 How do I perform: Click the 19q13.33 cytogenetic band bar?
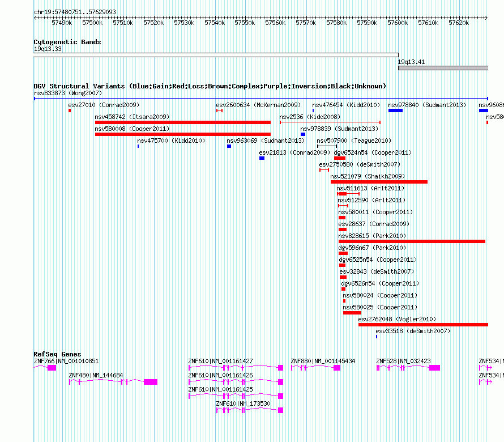coord(216,55)
